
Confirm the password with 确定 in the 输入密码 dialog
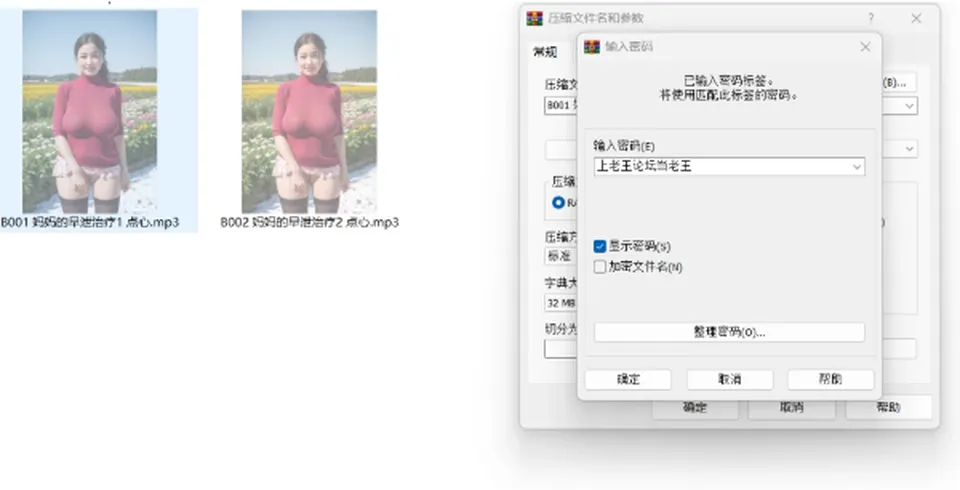[x=628, y=379]
